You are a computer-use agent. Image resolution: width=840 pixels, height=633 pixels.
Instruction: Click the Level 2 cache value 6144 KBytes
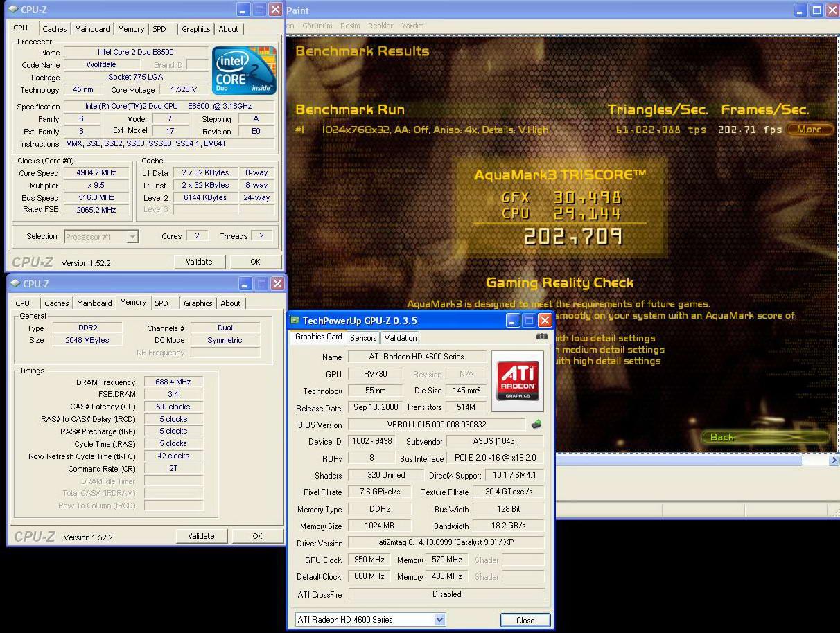[205, 197]
